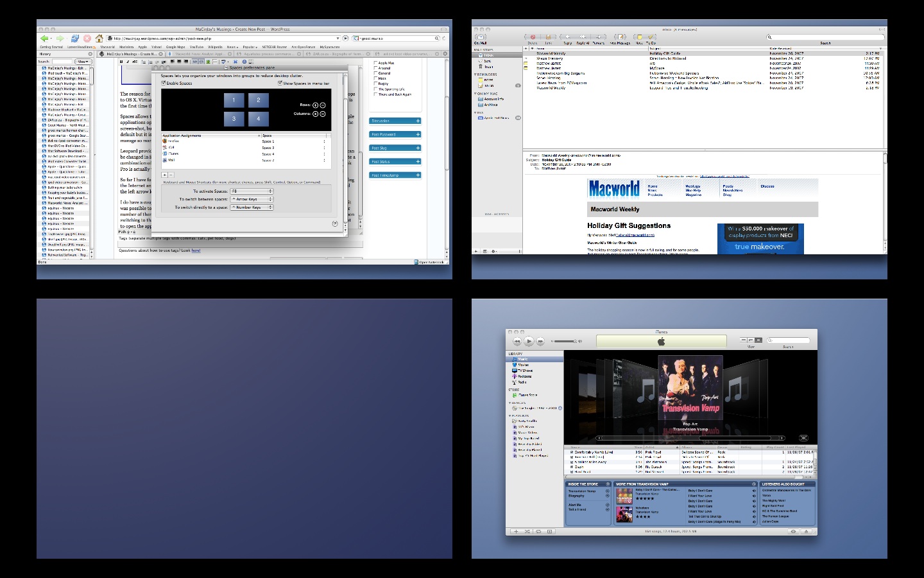Toggle shuffle in iTunes bottom bar
The width and height of the screenshot is (924, 578).
coord(527,532)
